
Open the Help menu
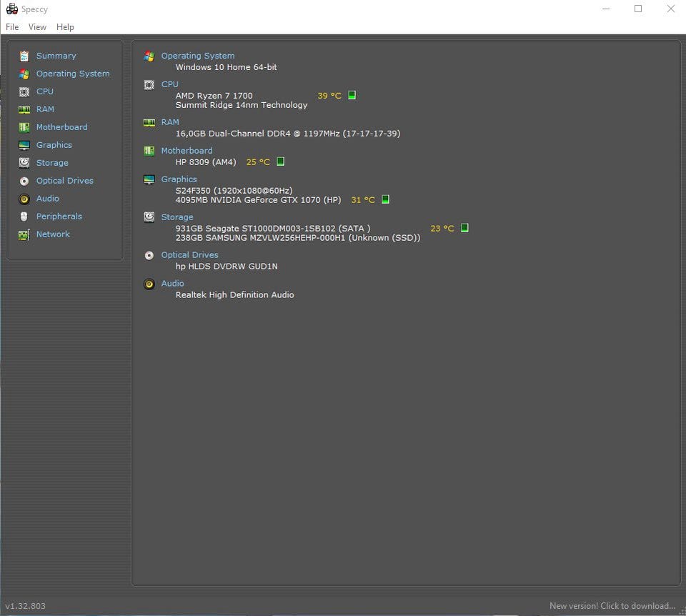[x=65, y=27]
